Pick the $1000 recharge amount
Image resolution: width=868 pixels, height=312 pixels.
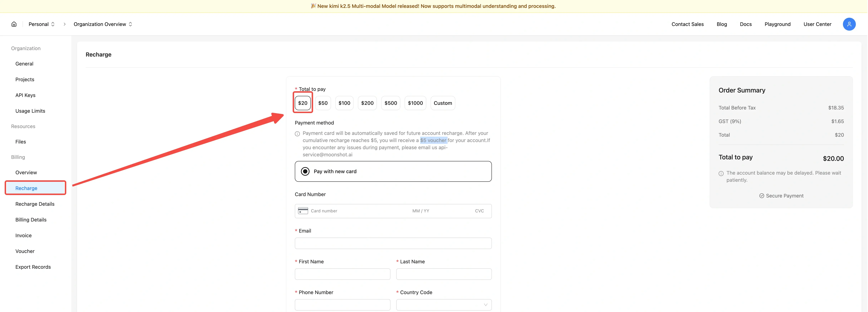415,103
